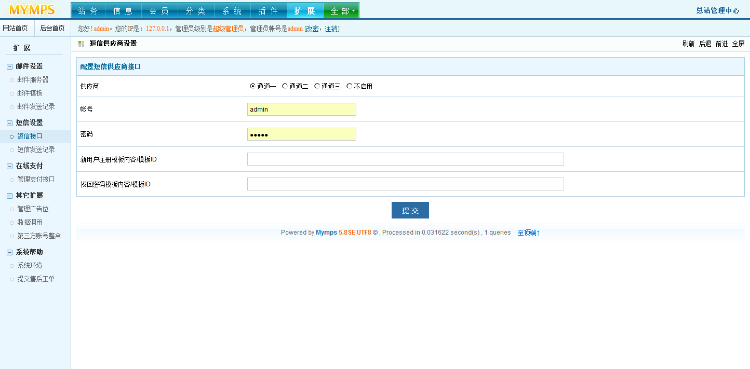Select the 通道二 radio button
Image resolution: width=750 pixels, height=369 pixels.
coord(284,86)
